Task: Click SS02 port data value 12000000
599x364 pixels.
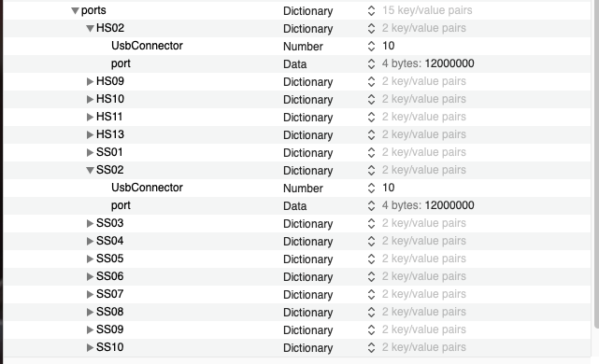Action: (449, 205)
